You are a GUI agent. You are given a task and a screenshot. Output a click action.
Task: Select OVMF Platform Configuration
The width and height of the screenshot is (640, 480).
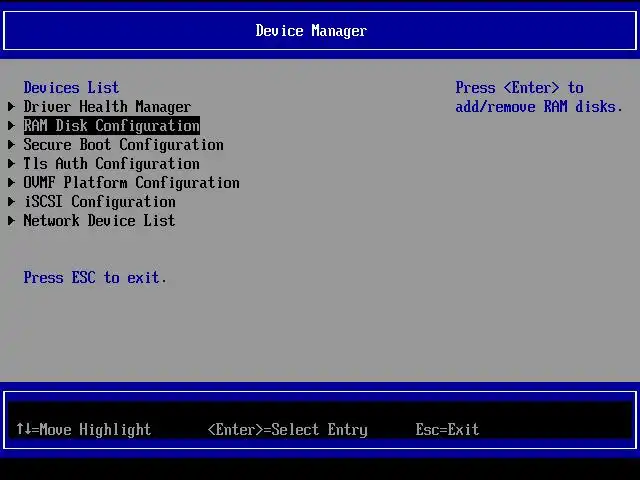[131, 182]
